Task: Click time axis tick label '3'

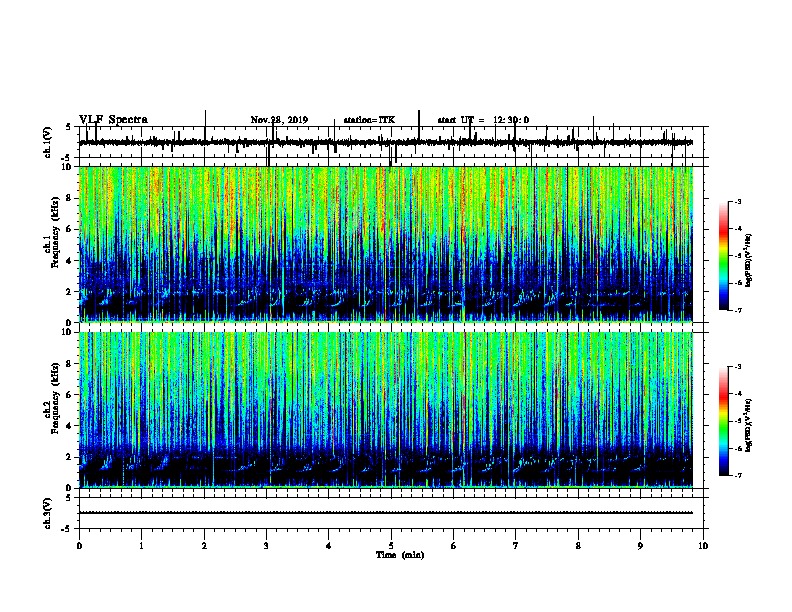Action: click(266, 546)
